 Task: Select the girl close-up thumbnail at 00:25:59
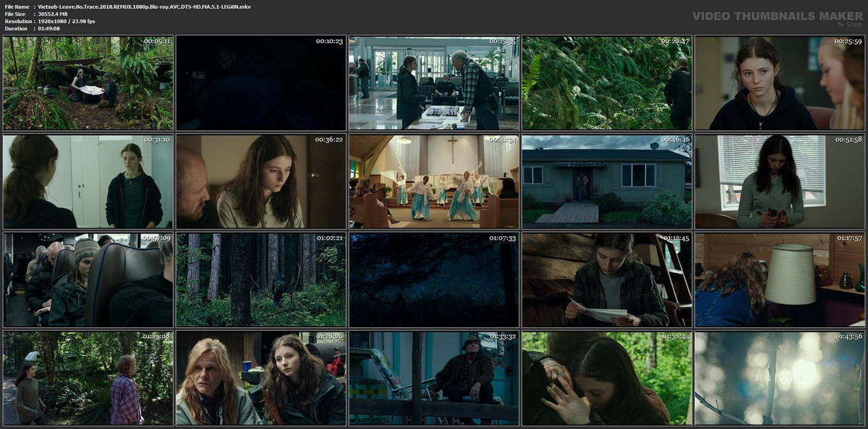780,83
